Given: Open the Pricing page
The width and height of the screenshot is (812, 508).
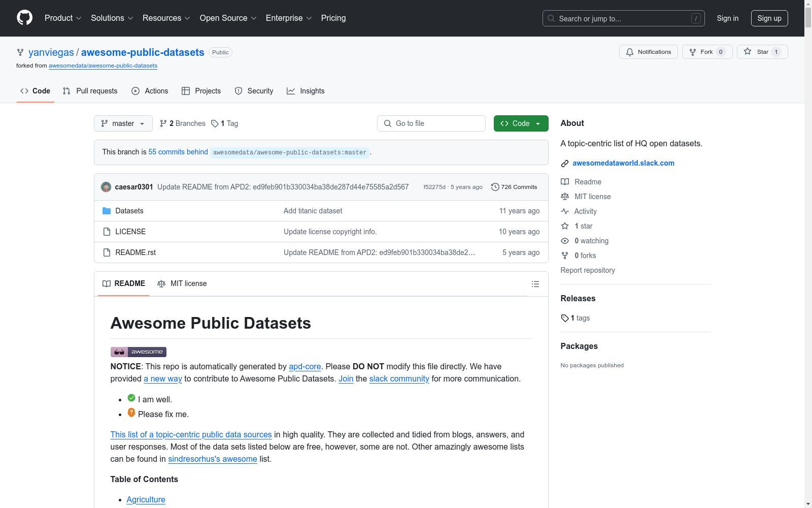Looking at the screenshot, I should pyautogui.click(x=333, y=18).
